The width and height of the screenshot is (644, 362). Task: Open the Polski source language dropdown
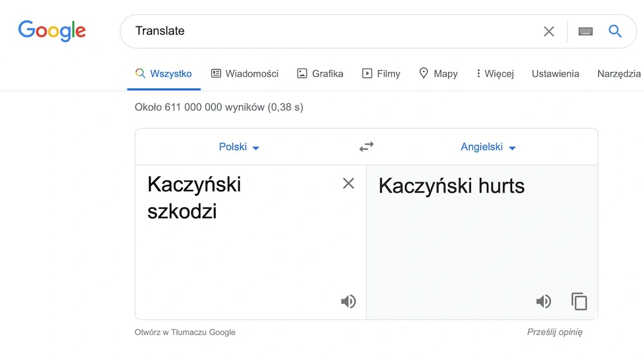(x=239, y=147)
